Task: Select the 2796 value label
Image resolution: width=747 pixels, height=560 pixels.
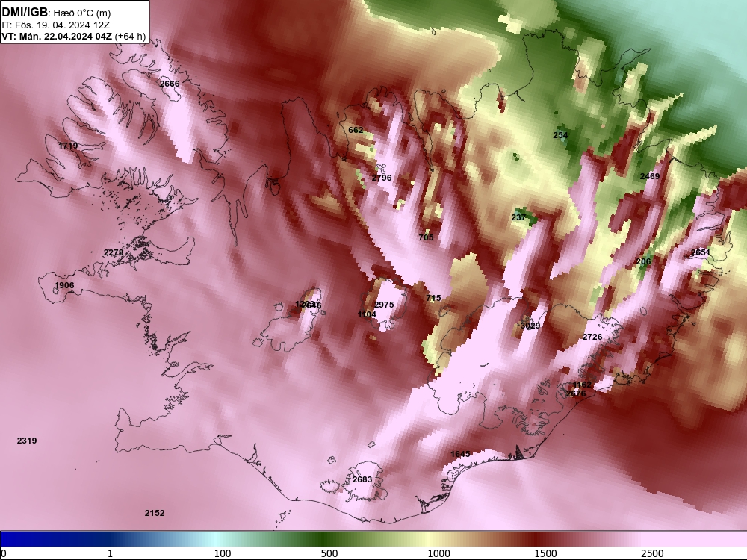Action: coord(382,178)
